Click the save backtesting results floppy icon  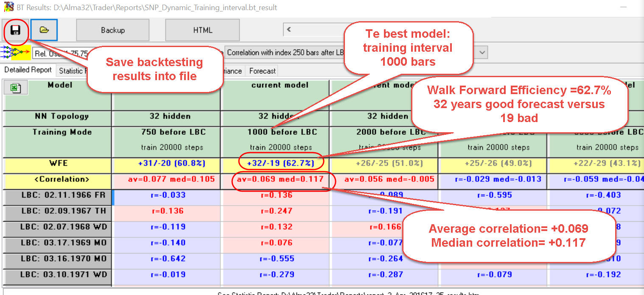tap(15, 30)
